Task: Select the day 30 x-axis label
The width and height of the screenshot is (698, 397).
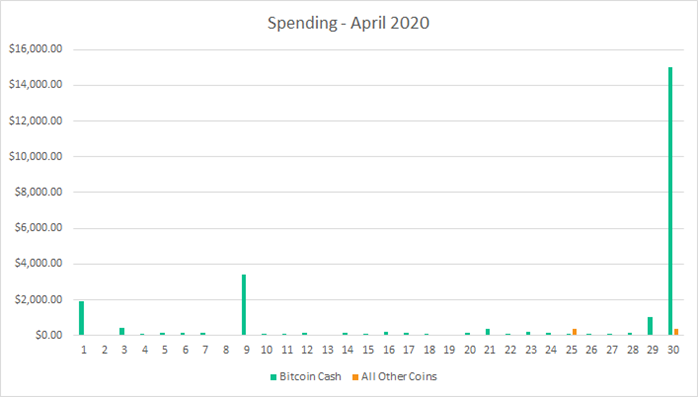Action: pyautogui.click(x=673, y=350)
